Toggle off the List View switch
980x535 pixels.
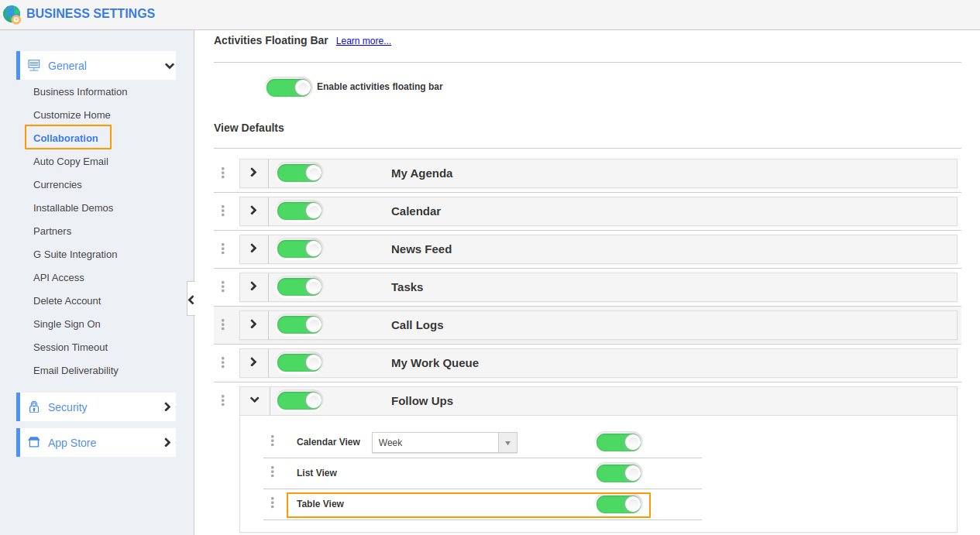pyautogui.click(x=619, y=473)
